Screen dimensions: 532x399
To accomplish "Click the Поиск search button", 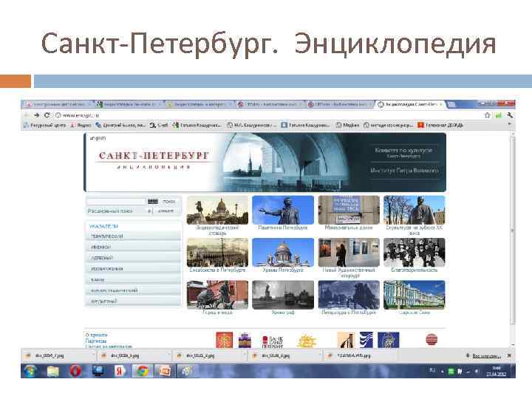I will pyautogui.click(x=169, y=202).
